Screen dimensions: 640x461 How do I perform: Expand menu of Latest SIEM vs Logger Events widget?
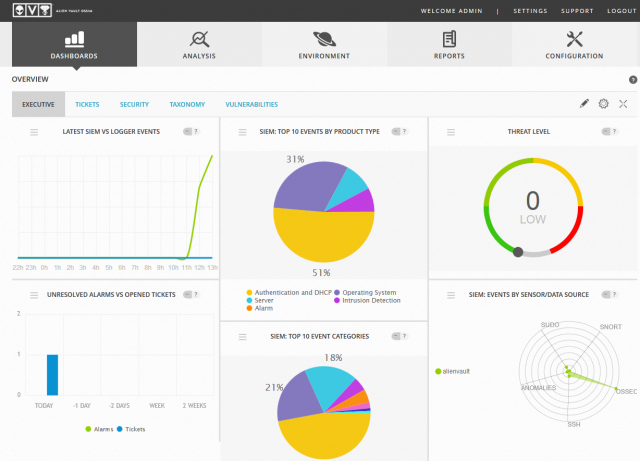tap(34, 131)
